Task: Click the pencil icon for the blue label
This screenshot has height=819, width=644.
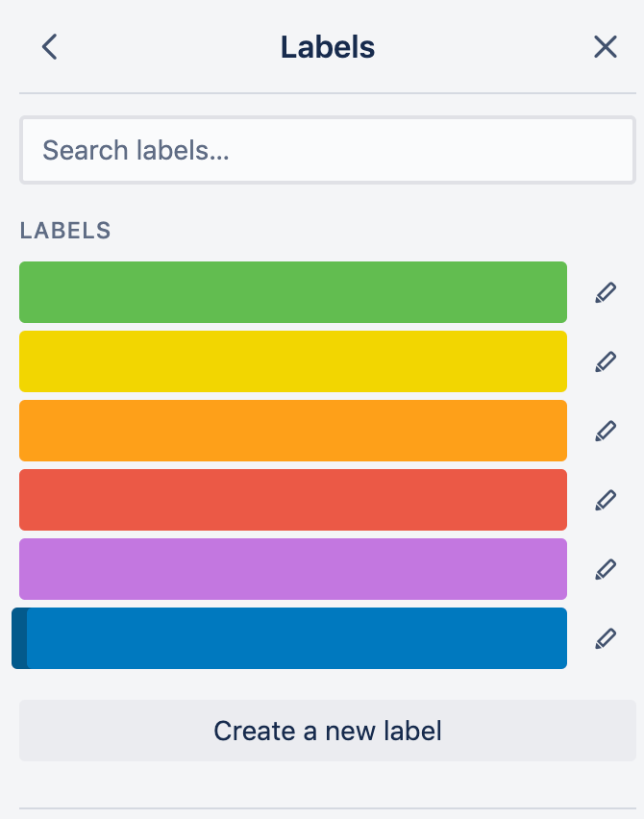Action: (x=605, y=638)
